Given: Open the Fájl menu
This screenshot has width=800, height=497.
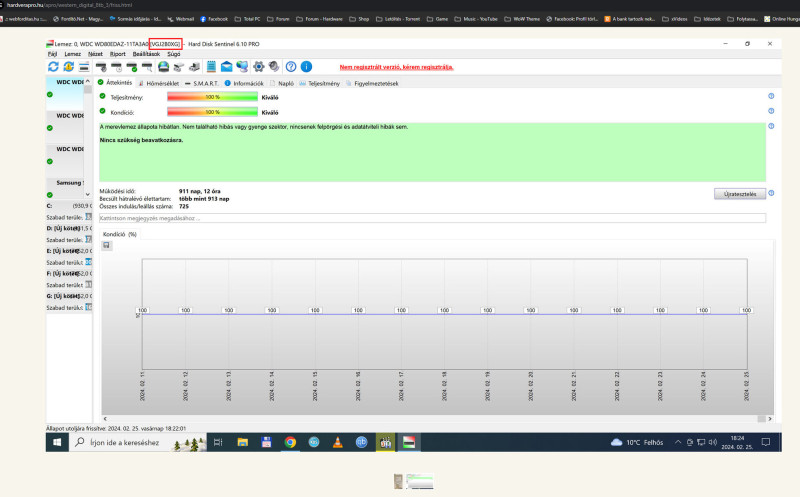Looking at the screenshot, I should pyautogui.click(x=52, y=54).
